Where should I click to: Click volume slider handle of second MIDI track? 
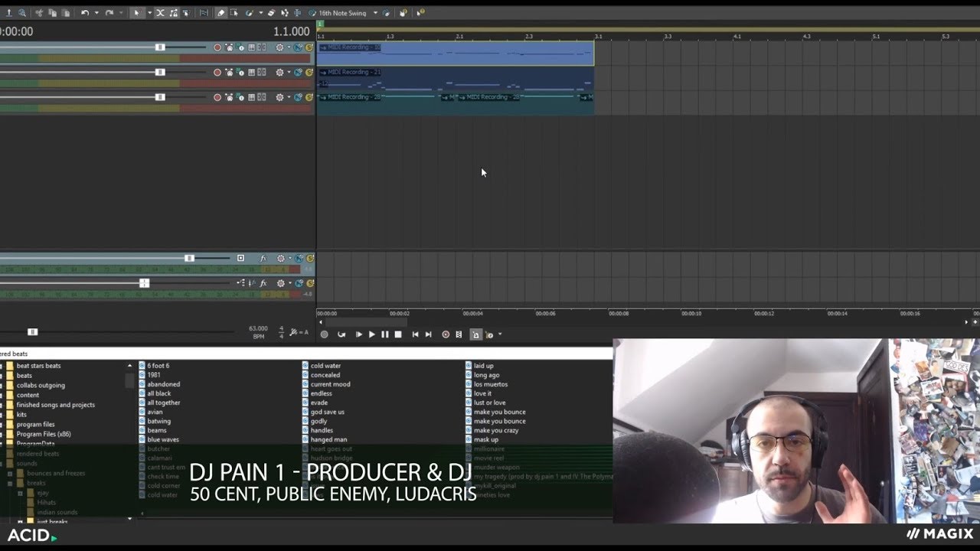[x=160, y=73]
